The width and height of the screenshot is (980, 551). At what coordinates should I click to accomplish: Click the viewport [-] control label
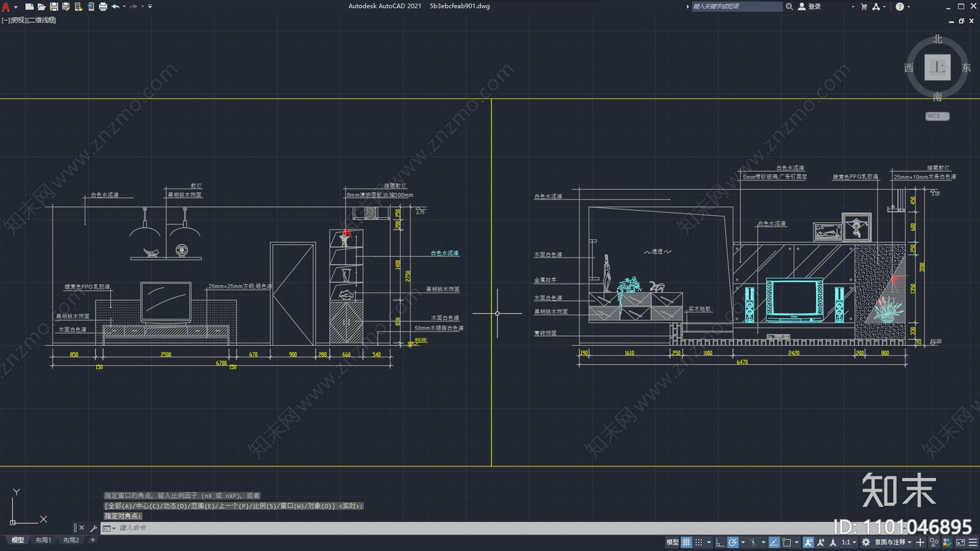(6, 20)
